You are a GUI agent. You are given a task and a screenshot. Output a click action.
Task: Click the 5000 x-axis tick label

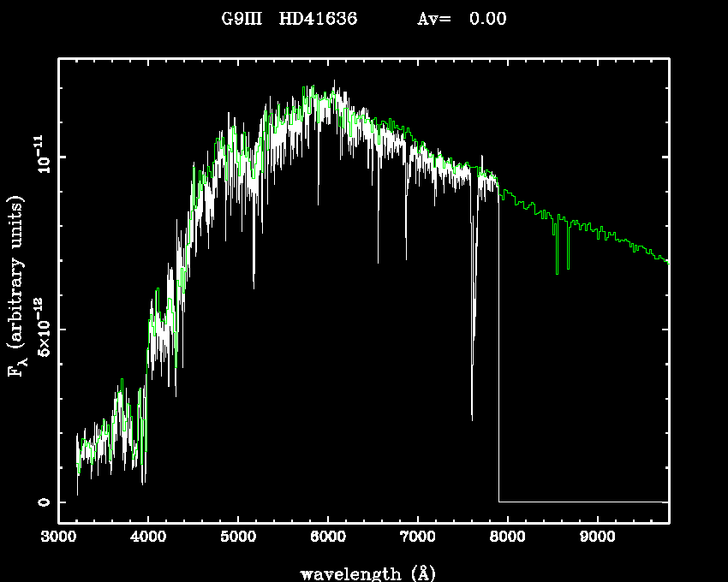pos(238,538)
